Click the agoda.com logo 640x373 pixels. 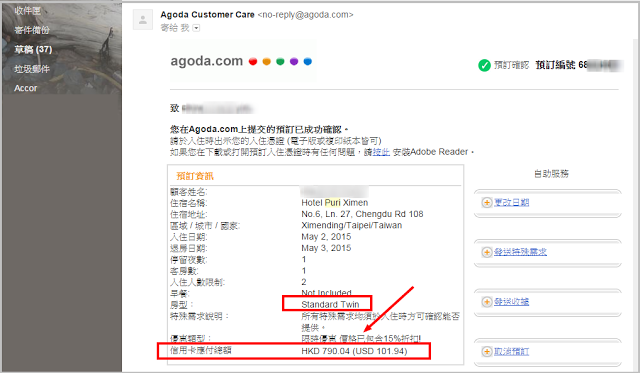tap(242, 61)
